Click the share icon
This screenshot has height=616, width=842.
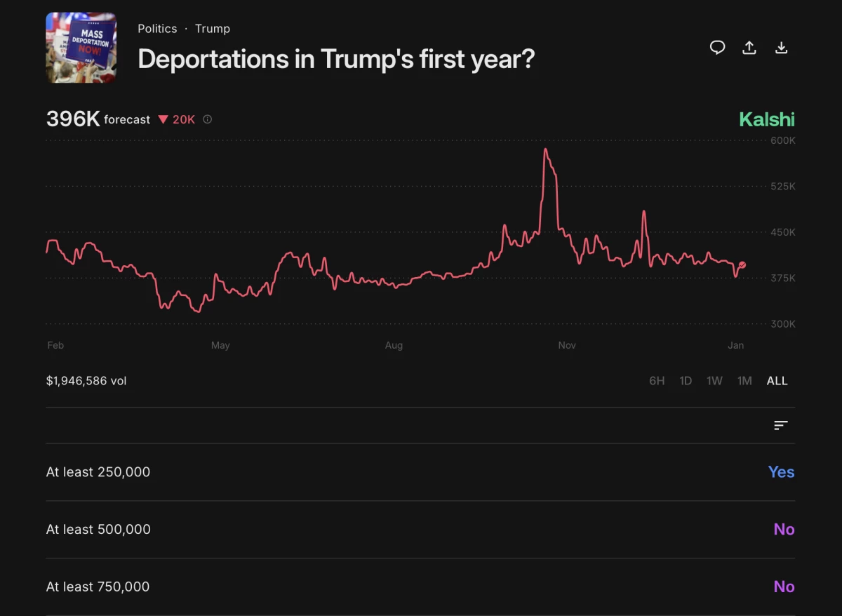[749, 47]
